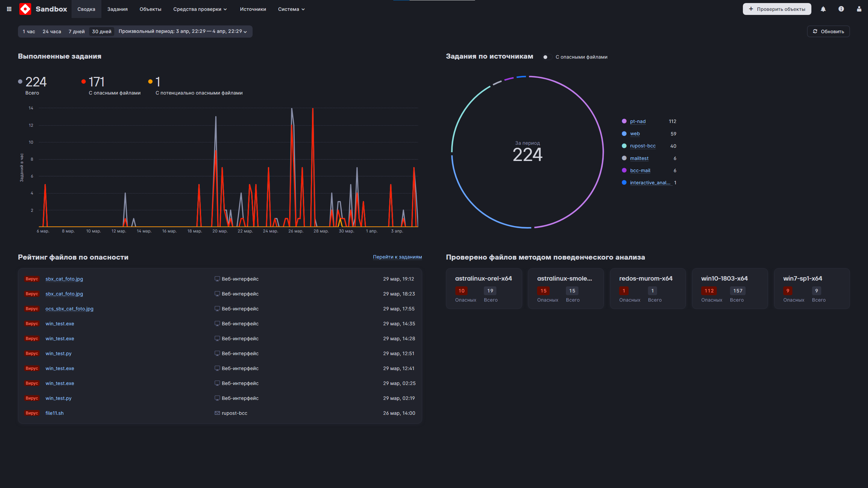Click the Обновить refresh button

tap(828, 32)
